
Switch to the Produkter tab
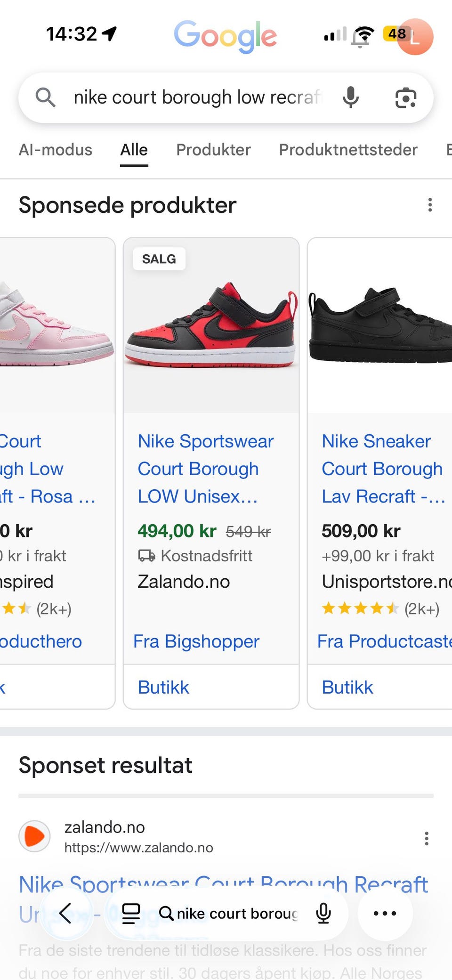[213, 150]
